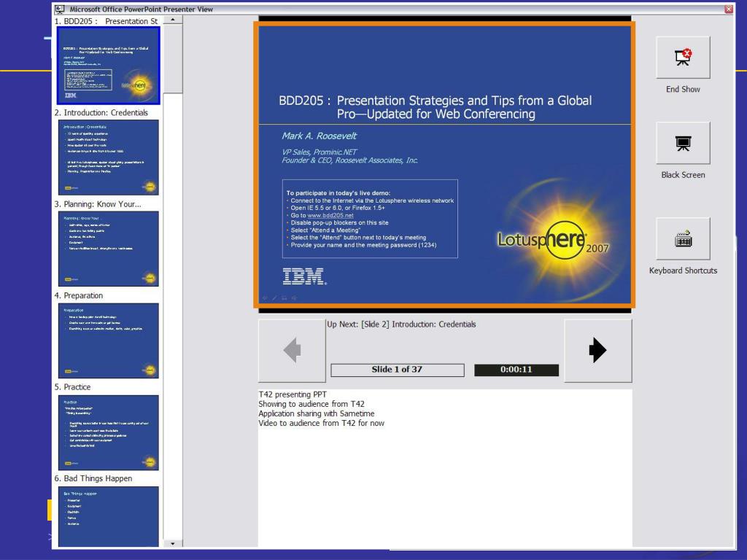Click 'Video to audience from T42 for now' line
The image size is (747, 560).
coord(321,423)
